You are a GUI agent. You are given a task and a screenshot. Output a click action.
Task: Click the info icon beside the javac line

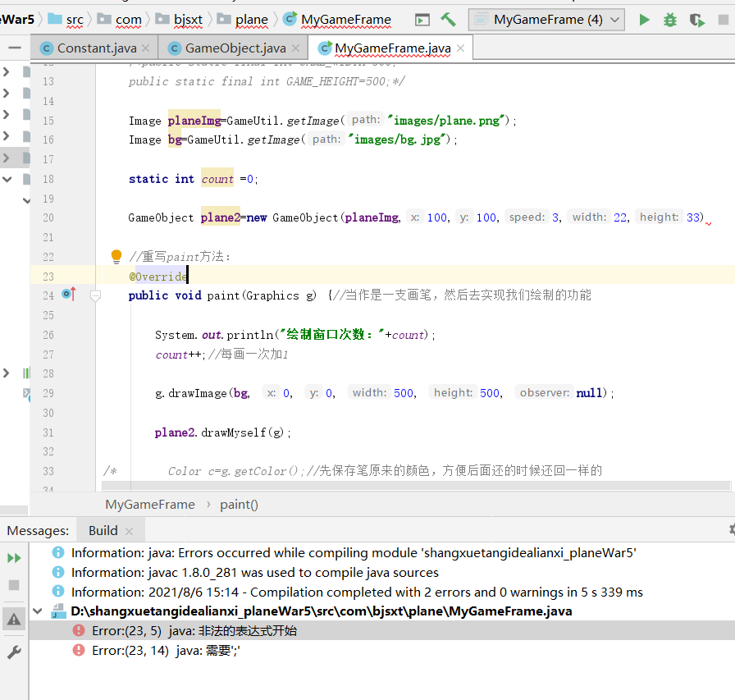58,572
